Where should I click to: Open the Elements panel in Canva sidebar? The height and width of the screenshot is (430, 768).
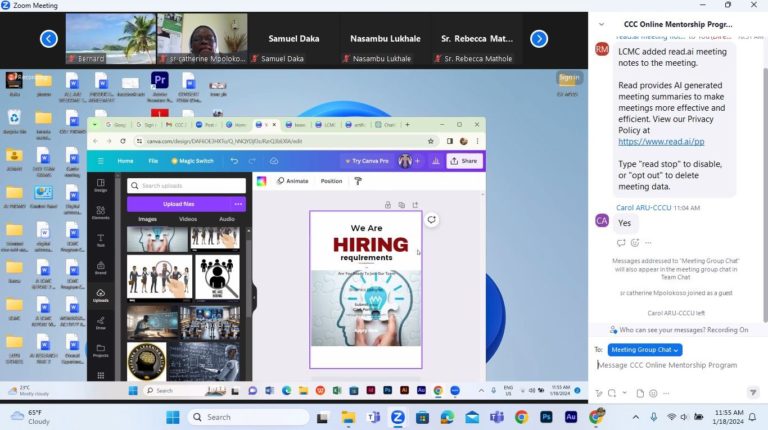coord(101,214)
